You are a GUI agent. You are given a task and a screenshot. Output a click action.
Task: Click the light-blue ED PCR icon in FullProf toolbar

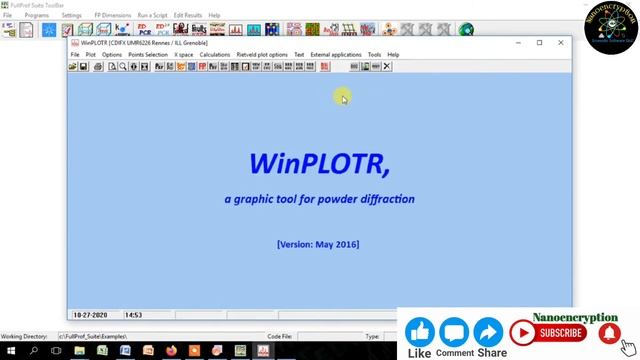pos(163,29)
